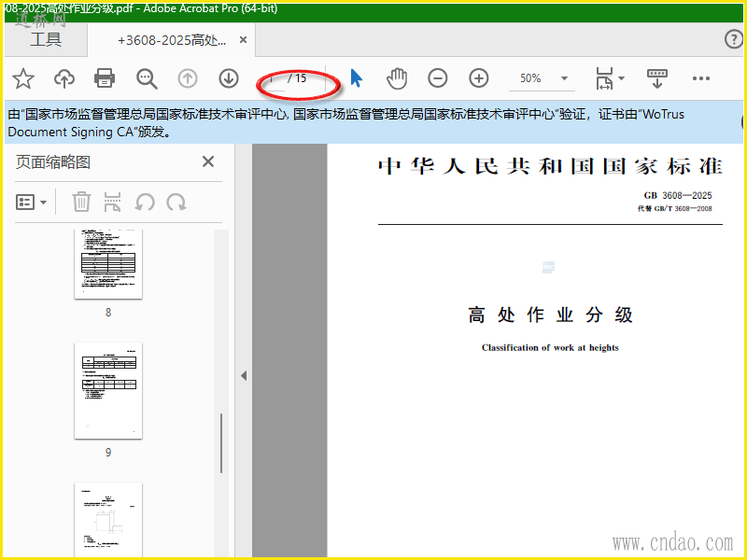747x560 pixels.
Task: Rotate page clockwise
Action: click(x=176, y=202)
